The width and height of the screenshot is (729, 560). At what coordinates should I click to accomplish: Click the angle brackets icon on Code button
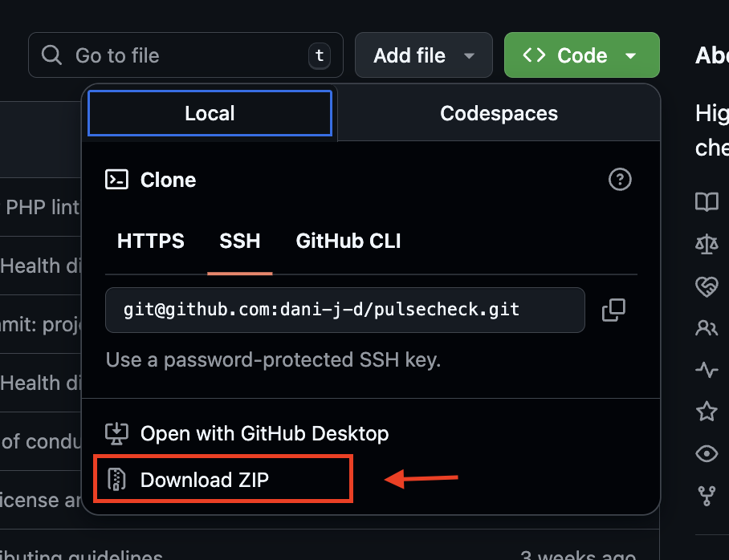[x=534, y=55]
